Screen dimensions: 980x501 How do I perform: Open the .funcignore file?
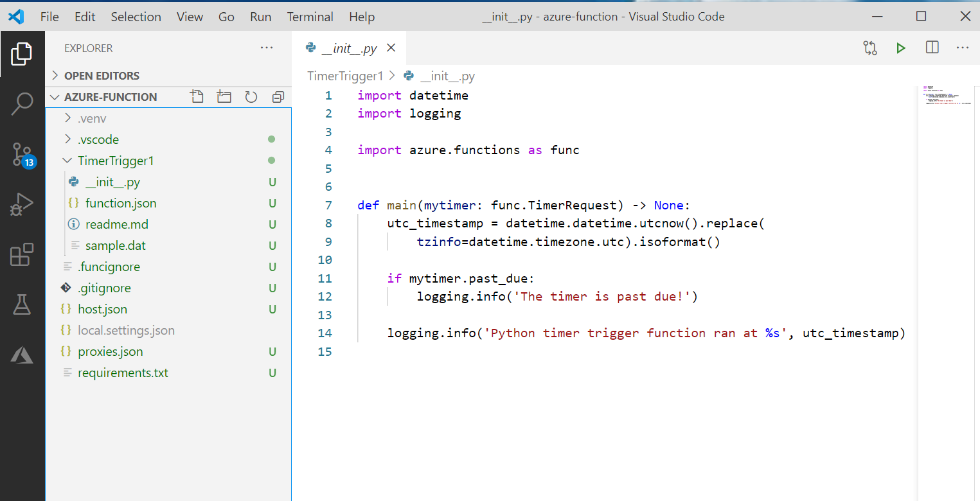click(168, 267)
